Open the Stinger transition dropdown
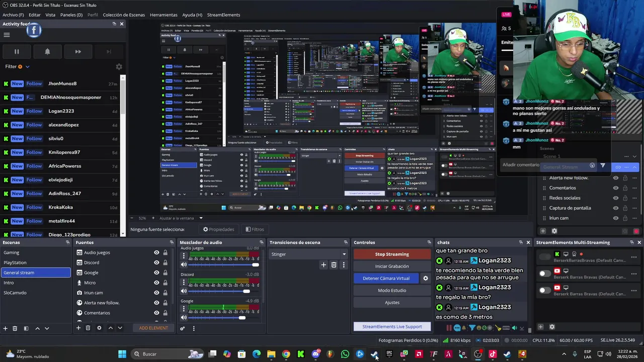This screenshot has width=644, height=362. point(308,254)
